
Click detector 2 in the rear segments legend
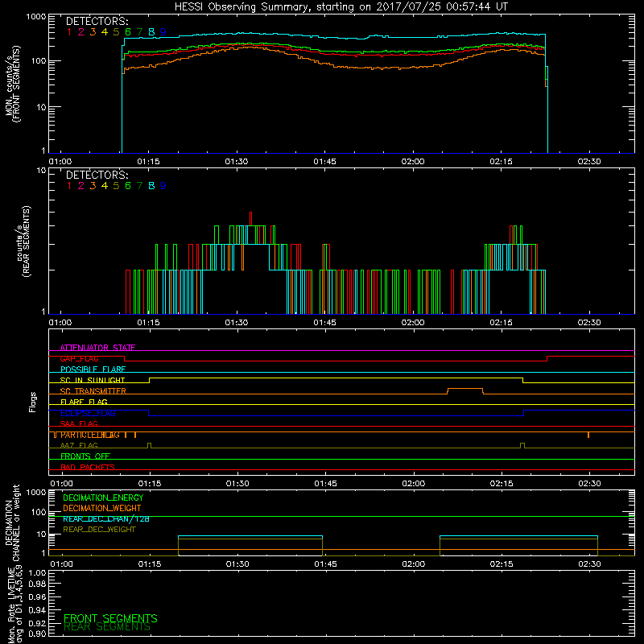point(81,186)
